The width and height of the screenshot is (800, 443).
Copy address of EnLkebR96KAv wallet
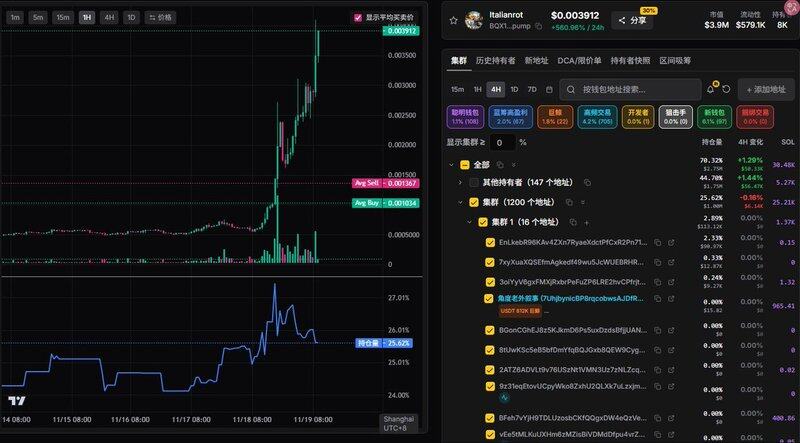657,242
